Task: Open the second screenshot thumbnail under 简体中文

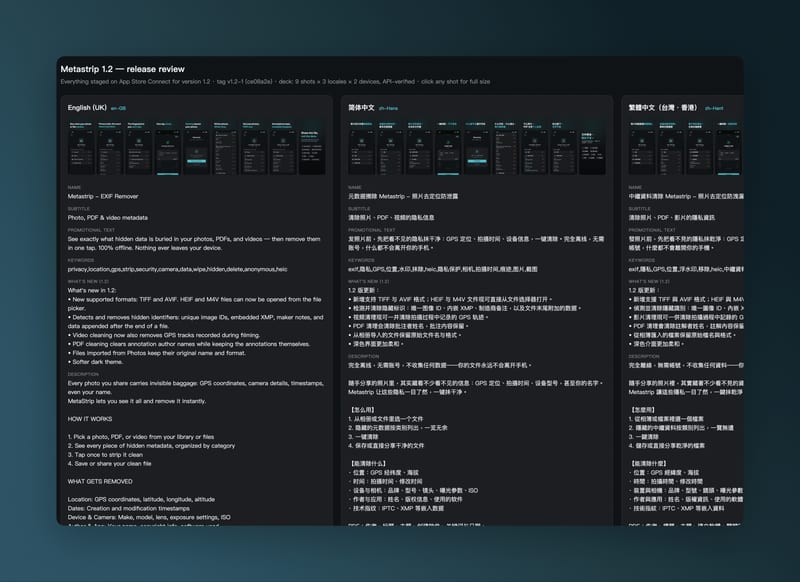Action: (390, 148)
